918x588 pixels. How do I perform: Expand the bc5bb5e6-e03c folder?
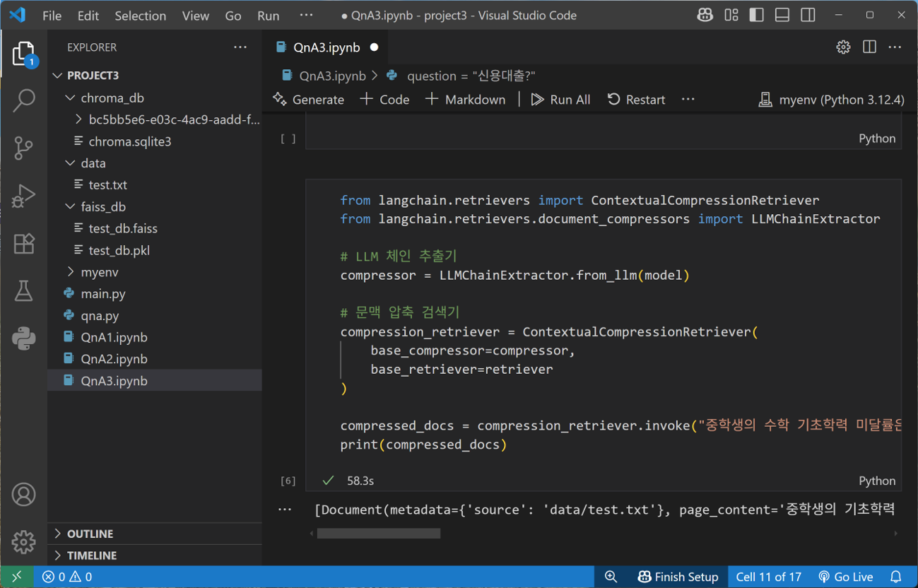[x=155, y=119]
